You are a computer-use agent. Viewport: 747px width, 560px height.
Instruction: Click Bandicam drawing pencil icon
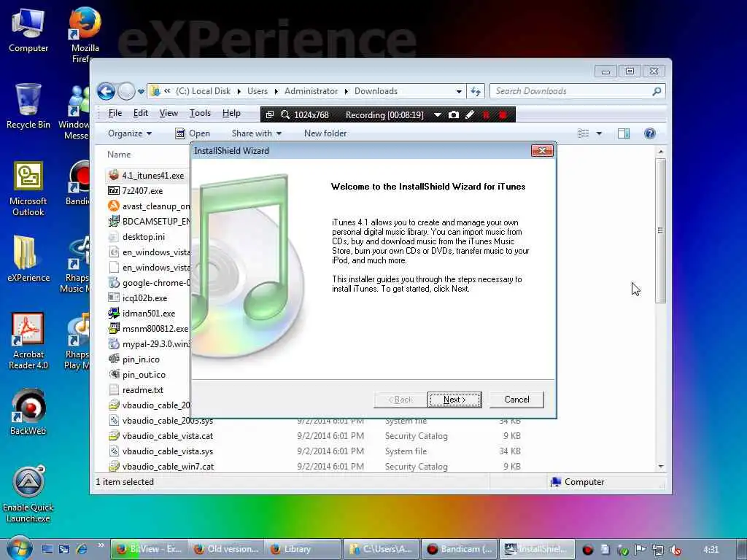coord(470,114)
